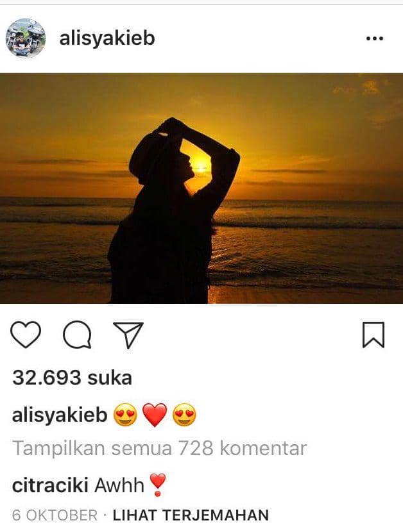Select the alisyakieb username in the caption
403x532 pixels.
point(60,415)
